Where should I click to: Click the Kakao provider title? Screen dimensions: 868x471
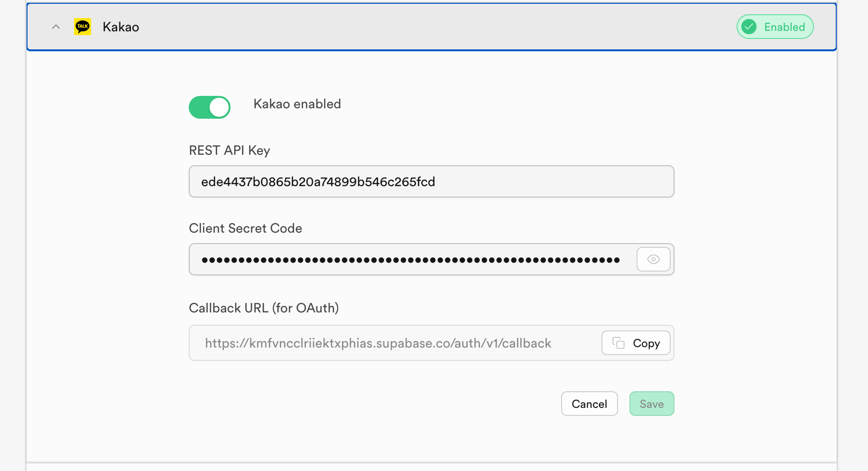pyautogui.click(x=121, y=27)
